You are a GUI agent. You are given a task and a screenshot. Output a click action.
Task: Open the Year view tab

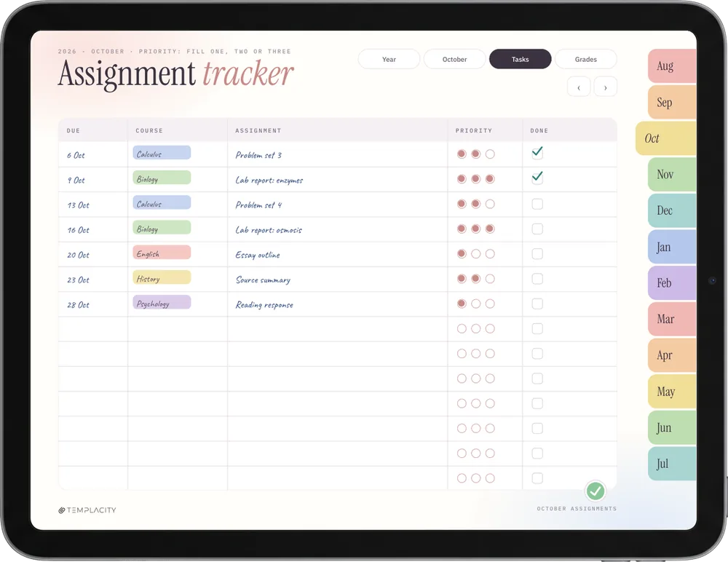pyautogui.click(x=389, y=59)
